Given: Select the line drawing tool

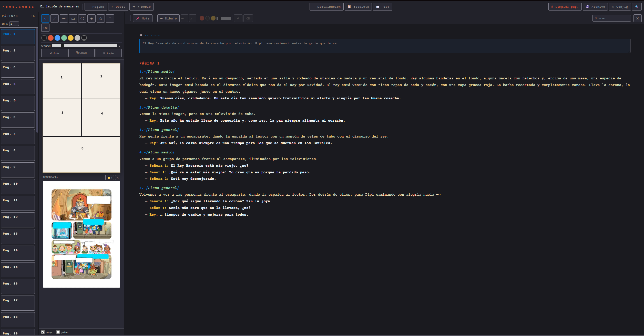Looking at the screenshot, I should click(54, 18).
